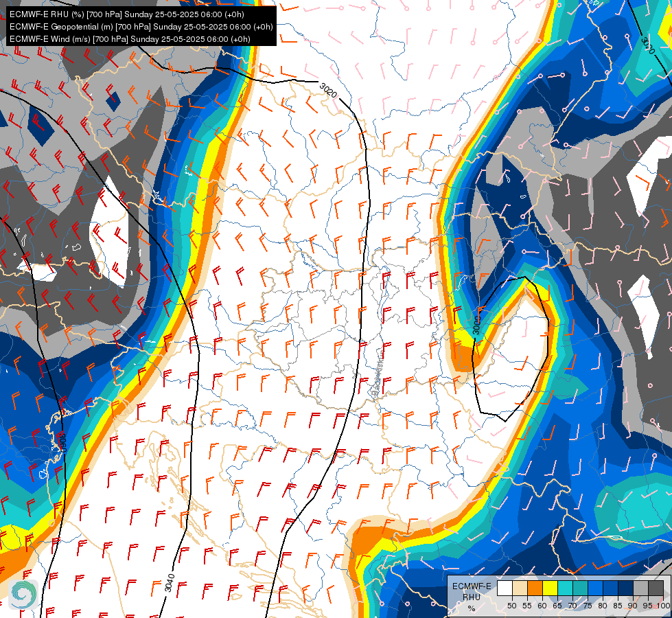The height and width of the screenshot is (618, 672).
Task: Select the light gray 90–95% legend swatch
Action: coord(640,588)
